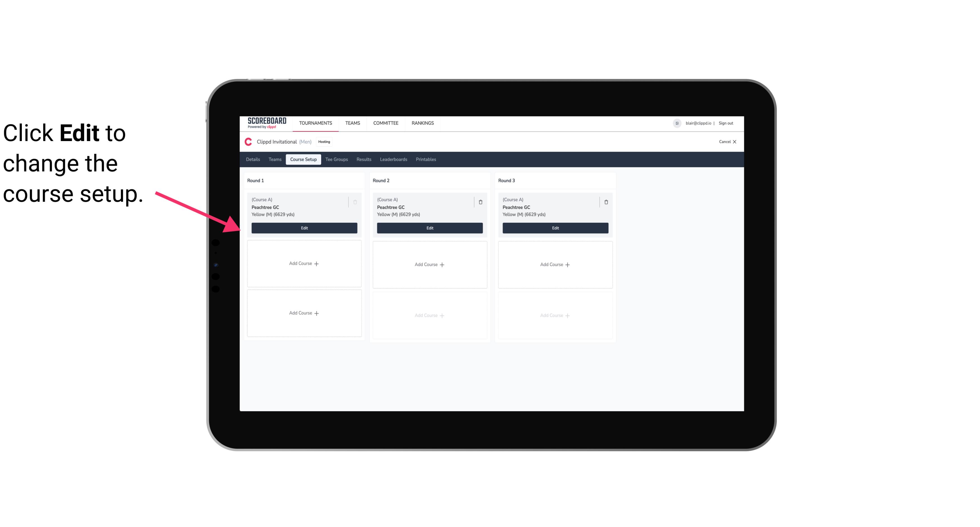Click delete icon for Round 3 course
Viewport: 980px width, 527px height.
(x=606, y=202)
